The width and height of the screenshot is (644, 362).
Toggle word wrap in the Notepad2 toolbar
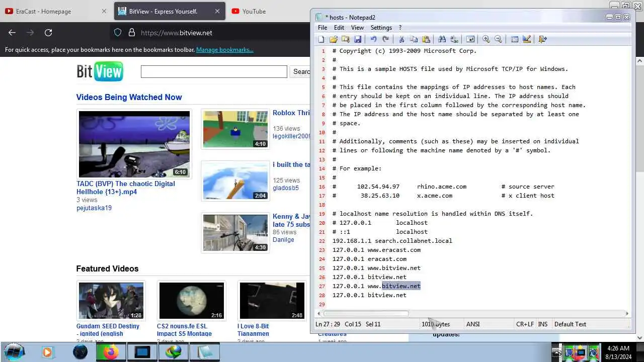470,39
